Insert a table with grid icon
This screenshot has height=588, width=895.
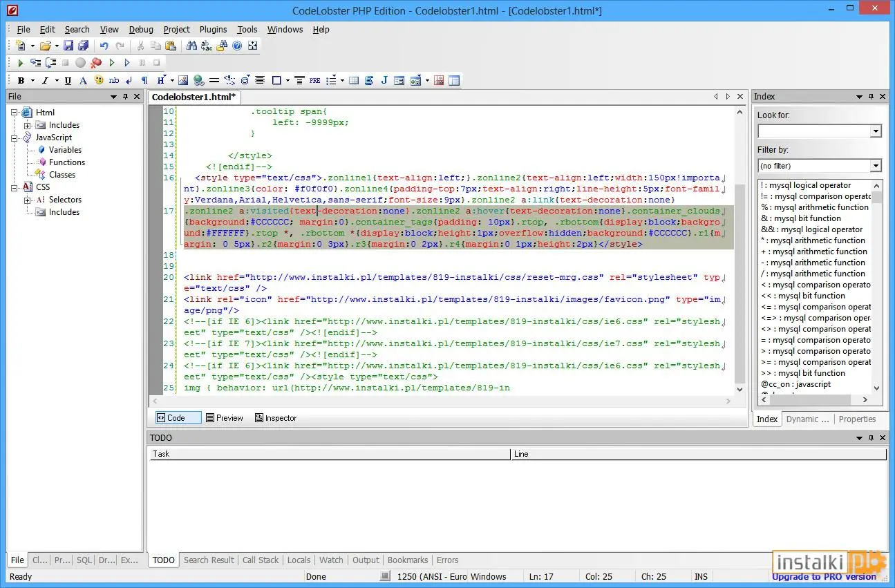pos(354,81)
